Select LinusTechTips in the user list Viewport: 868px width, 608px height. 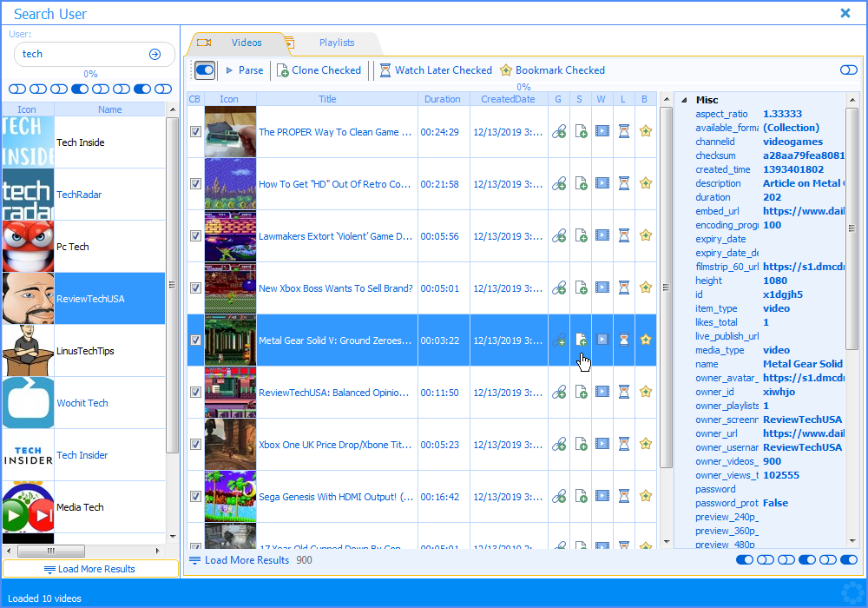(83, 351)
